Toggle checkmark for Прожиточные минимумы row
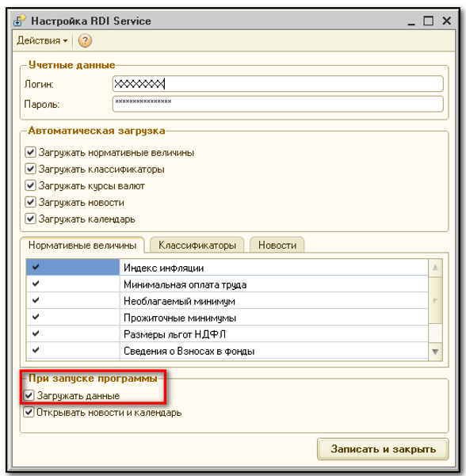466x476 pixels. click(36, 317)
